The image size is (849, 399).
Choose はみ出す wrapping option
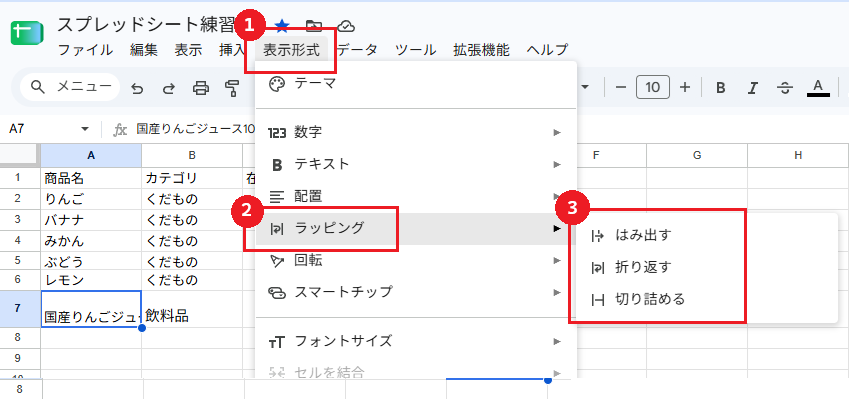click(707, 235)
